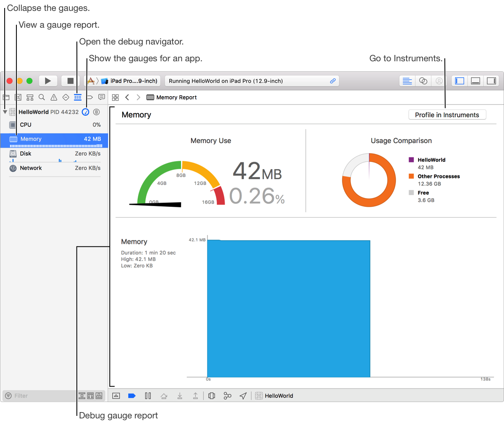Image resolution: width=504 pixels, height=423 pixels.
Task: Open the CPU gauge report
Action: pyautogui.click(x=55, y=125)
